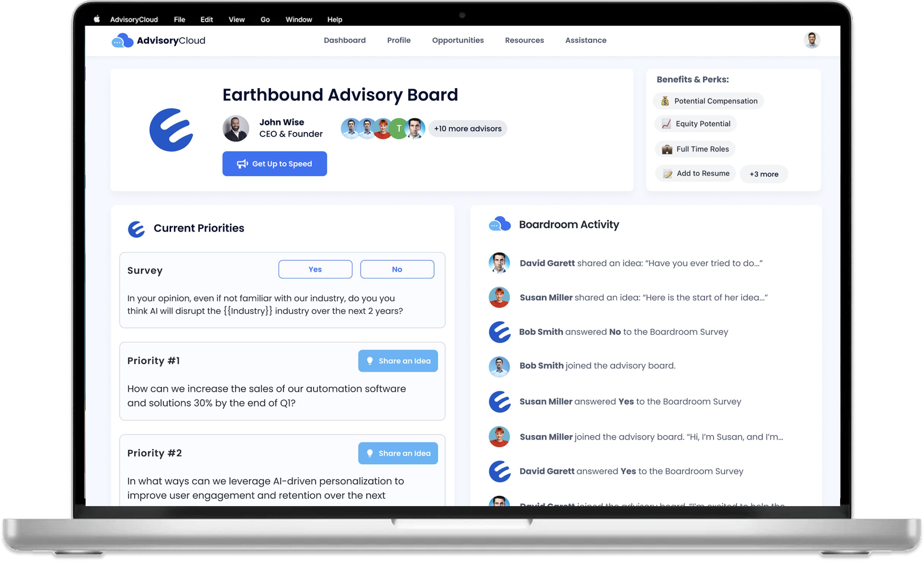Click Bob Smith's avatar on joined entry

[x=499, y=367]
